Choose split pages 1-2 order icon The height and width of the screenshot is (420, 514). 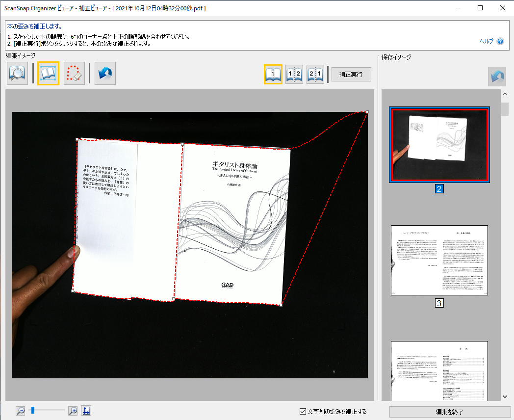294,75
